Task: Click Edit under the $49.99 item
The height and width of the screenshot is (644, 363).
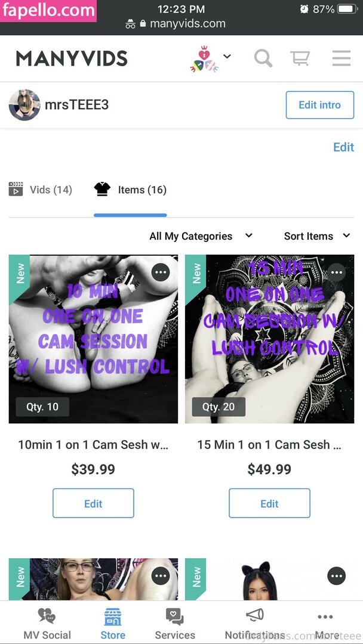Action: tap(269, 503)
